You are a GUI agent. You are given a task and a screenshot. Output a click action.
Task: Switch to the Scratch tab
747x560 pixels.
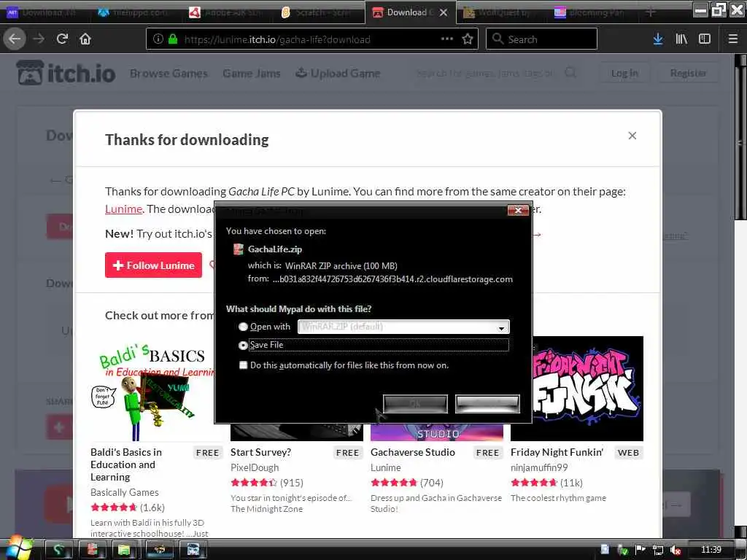click(x=317, y=12)
